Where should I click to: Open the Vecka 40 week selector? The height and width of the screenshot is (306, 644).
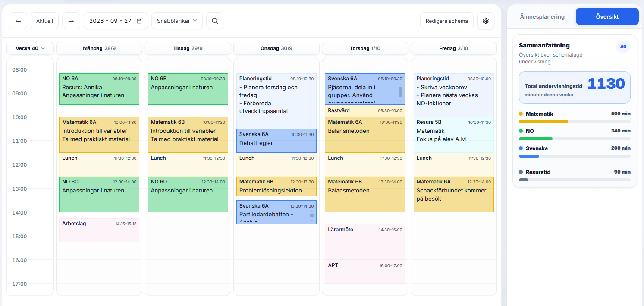point(30,48)
